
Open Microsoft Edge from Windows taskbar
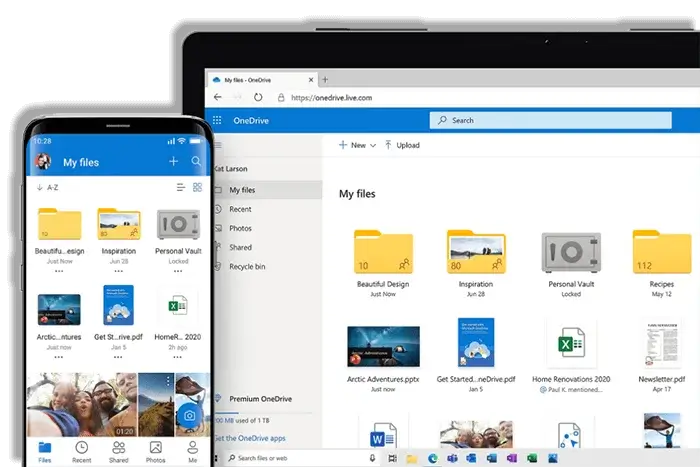pos(433,458)
